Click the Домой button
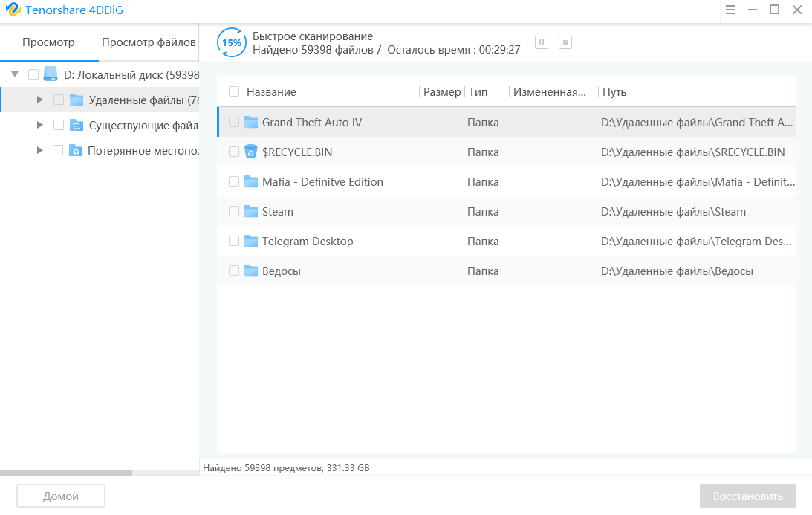This screenshot has height=515, width=812. point(61,496)
